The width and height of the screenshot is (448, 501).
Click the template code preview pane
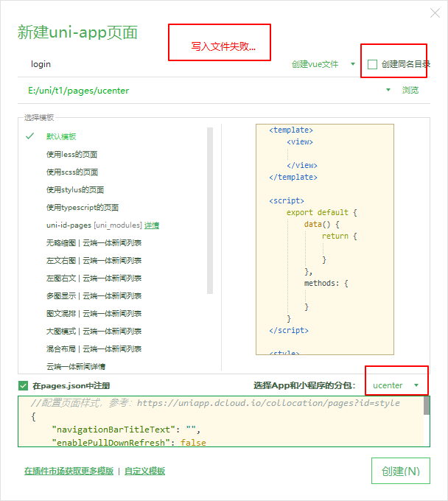(325, 239)
